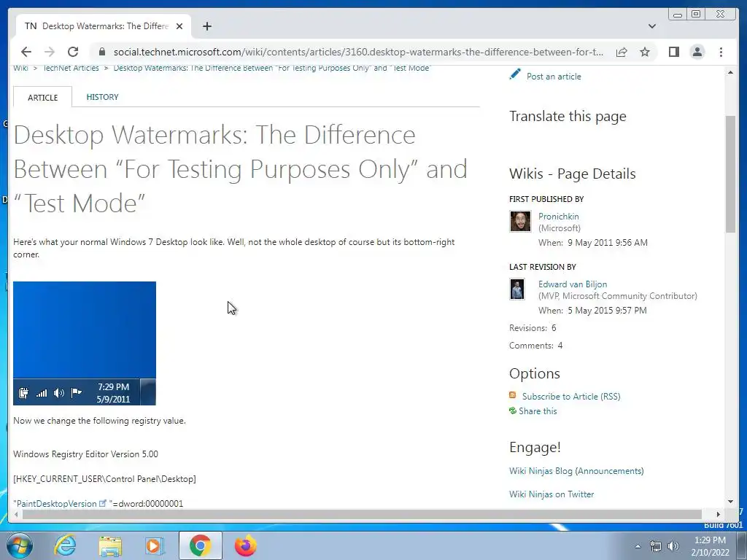Expand the tab search chevron

(x=652, y=26)
